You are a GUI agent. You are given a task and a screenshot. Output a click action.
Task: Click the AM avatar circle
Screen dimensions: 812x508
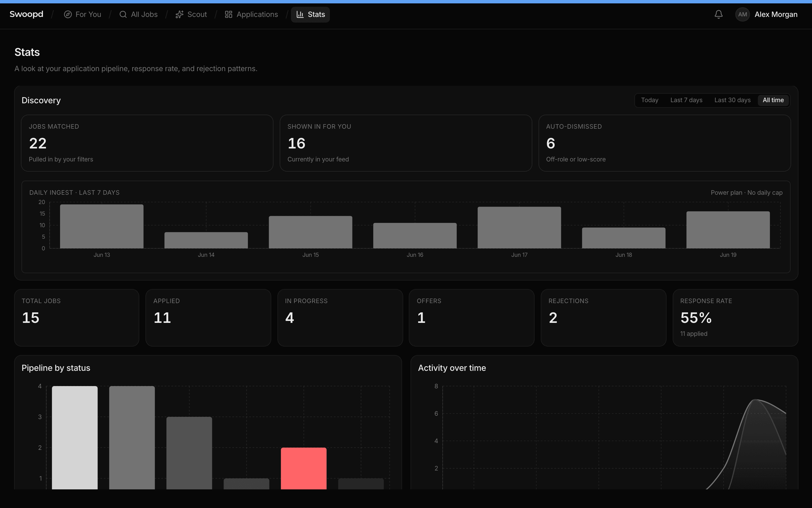point(742,14)
